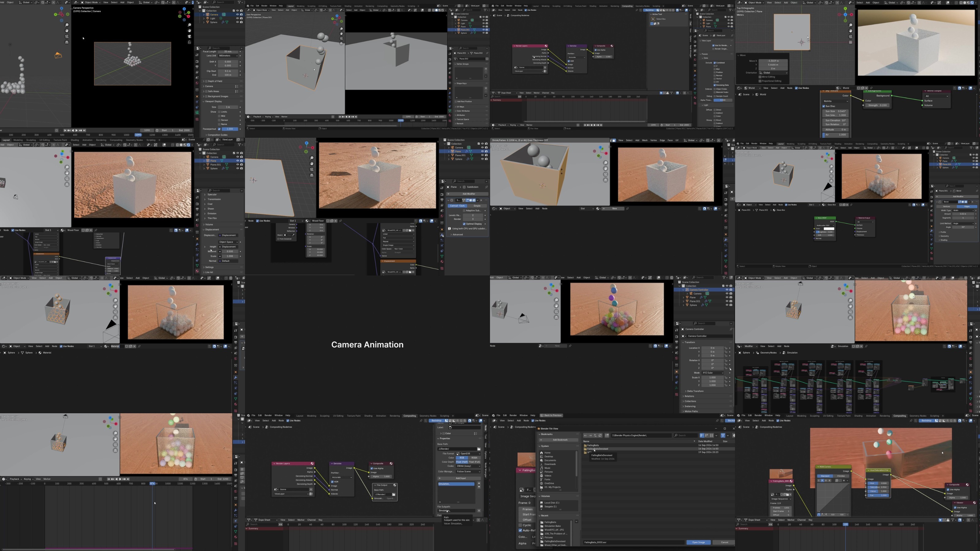The height and width of the screenshot is (551, 980).
Task: Click the create new directory icon
Action: 607,436
